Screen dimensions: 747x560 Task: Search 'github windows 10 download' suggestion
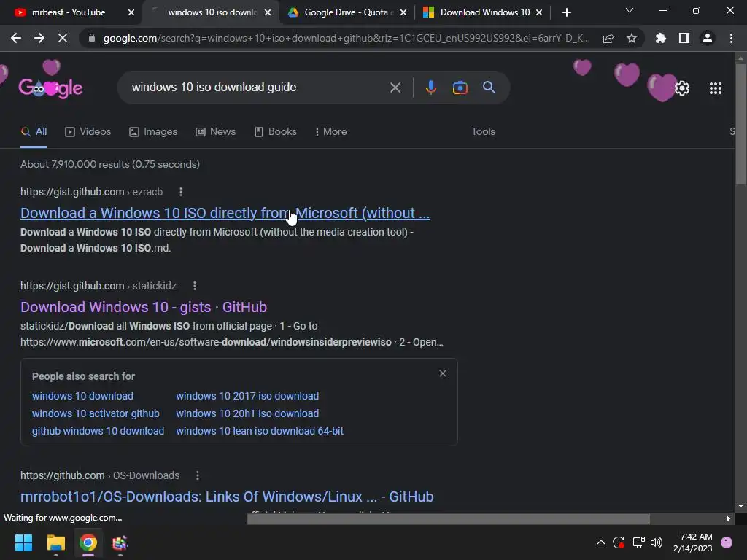[98, 431]
